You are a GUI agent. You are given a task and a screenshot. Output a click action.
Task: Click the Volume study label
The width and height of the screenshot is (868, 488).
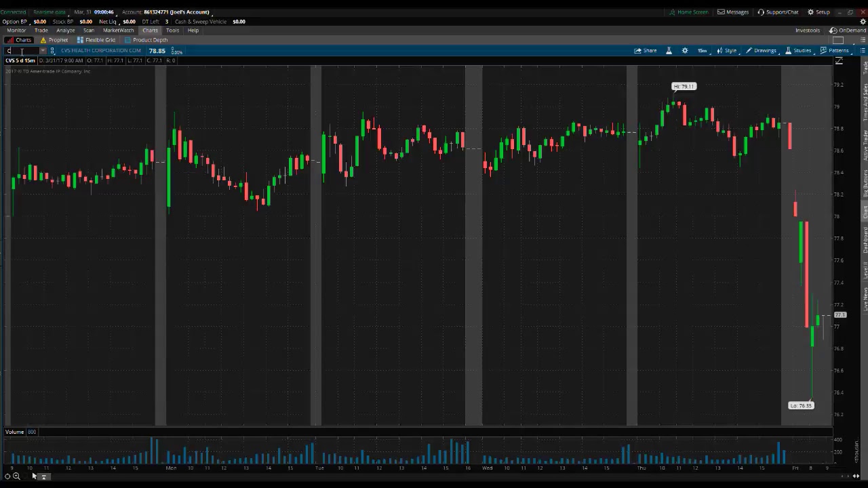pyautogui.click(x=14, y=432)
